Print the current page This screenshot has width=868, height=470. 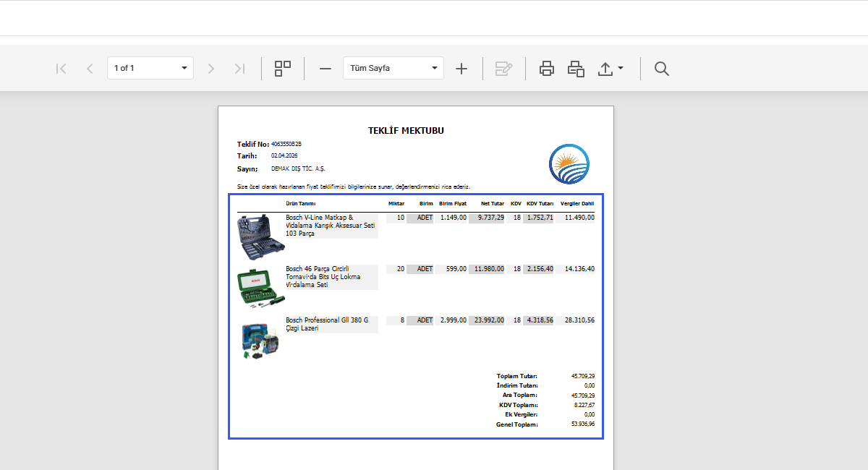tap(576, 69)
